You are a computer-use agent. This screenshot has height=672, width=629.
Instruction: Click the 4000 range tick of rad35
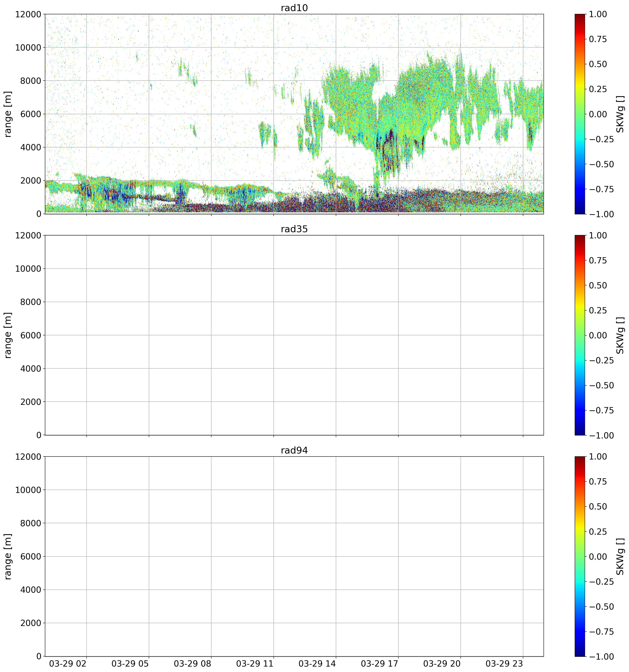point(30,368)
